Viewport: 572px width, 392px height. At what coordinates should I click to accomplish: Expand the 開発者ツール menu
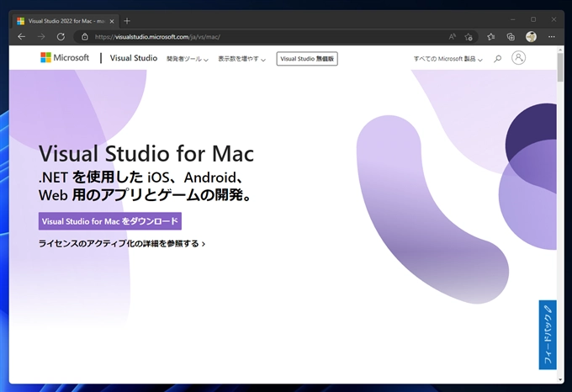point(187,59)
